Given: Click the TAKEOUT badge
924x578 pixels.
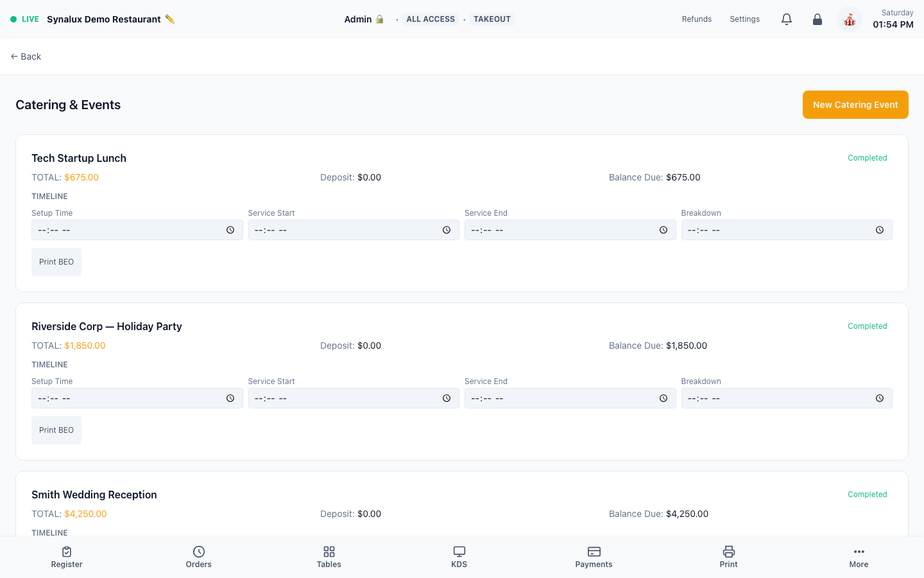Looking at the screenshot, I should (492, 19).
